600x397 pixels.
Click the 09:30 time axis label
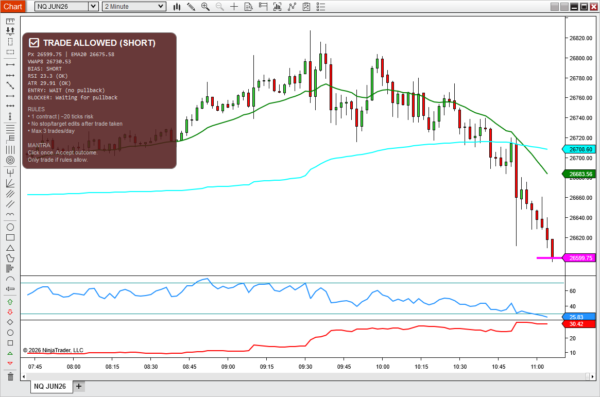[x=305, y=367]
